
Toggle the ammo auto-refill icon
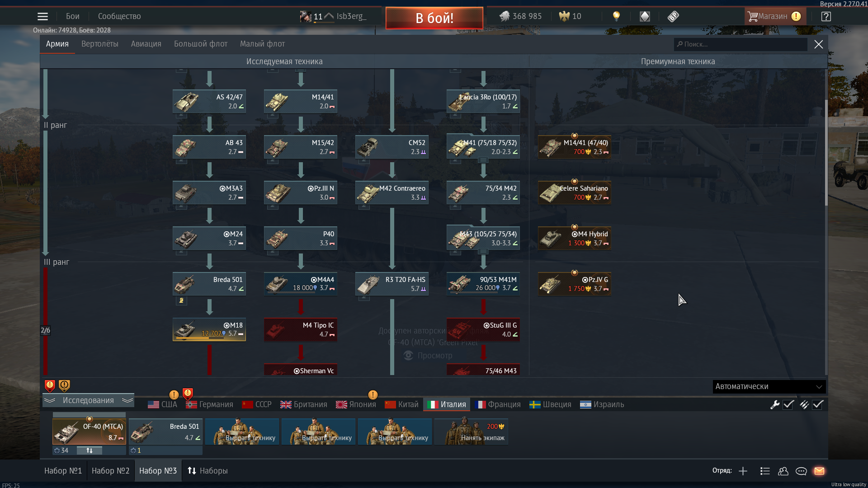(804, 404)
